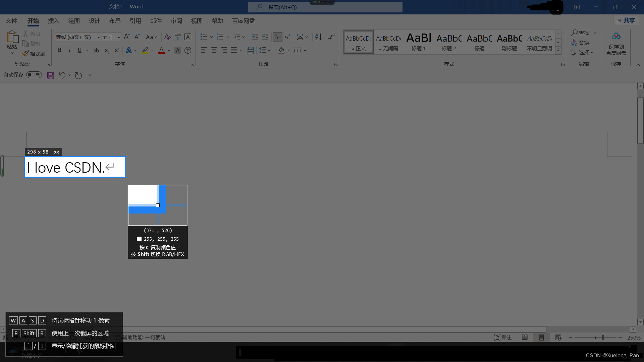Image resolution: width=644 pixels, height=362 pixels.
Task: Apply strikethrough formatting
Action: (96, 50)
